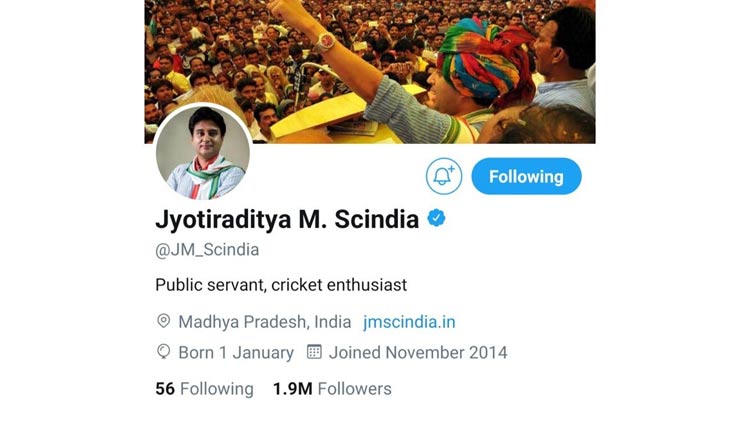The width and height of the screenshot is (750, 422).
Task: Click the Born 1 January text
Action: (x=236, y=353)
